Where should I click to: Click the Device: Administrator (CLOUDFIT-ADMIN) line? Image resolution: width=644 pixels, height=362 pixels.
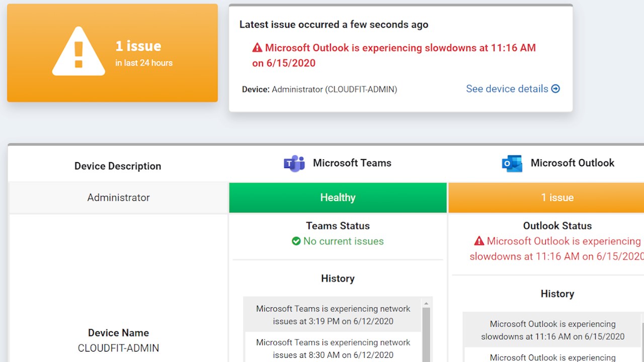[x=319, y=89]
